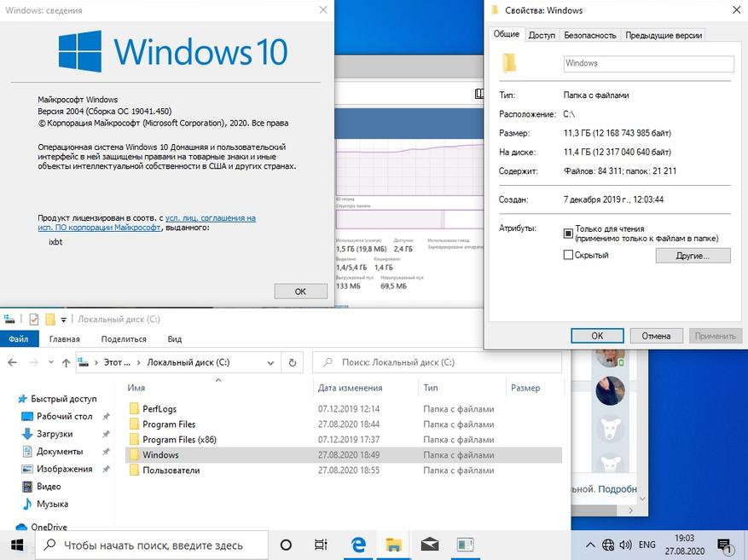The height and width of the screenshot is (560, 748).
Task: Click OK in the Windows сведения dialog
Action: 300,292
